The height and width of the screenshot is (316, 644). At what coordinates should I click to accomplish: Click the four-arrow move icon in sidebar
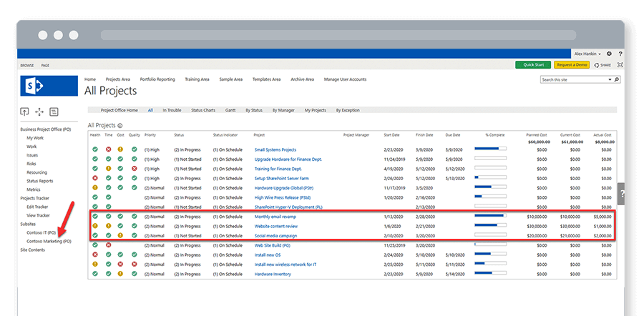tap(39, 112)
